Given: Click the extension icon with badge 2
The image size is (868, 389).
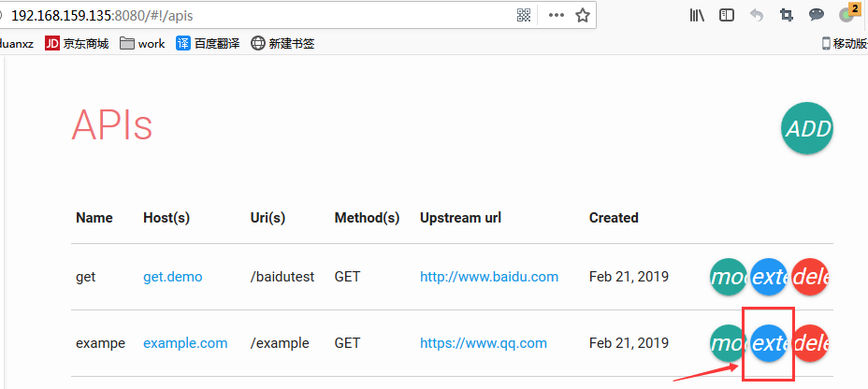Looking at the screenshot, I should pyautogui.click(x=848, y=13).
